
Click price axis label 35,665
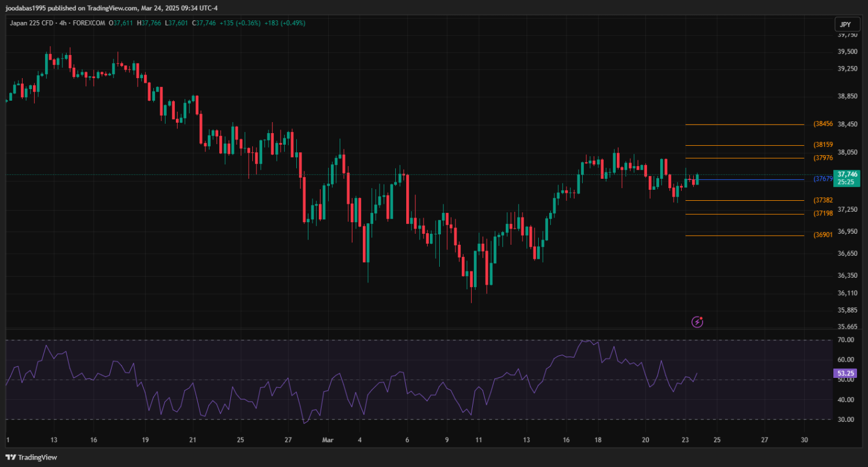click(847, 327)
